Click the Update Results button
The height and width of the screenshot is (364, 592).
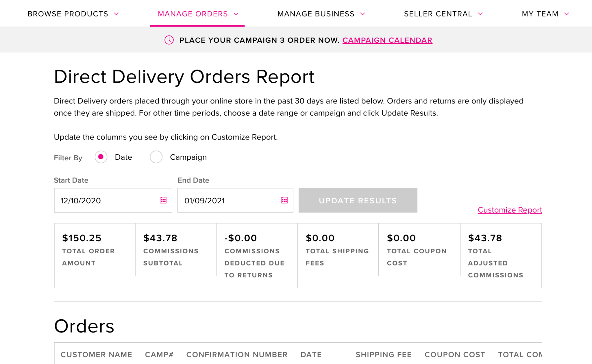click(x=358, y=200)
